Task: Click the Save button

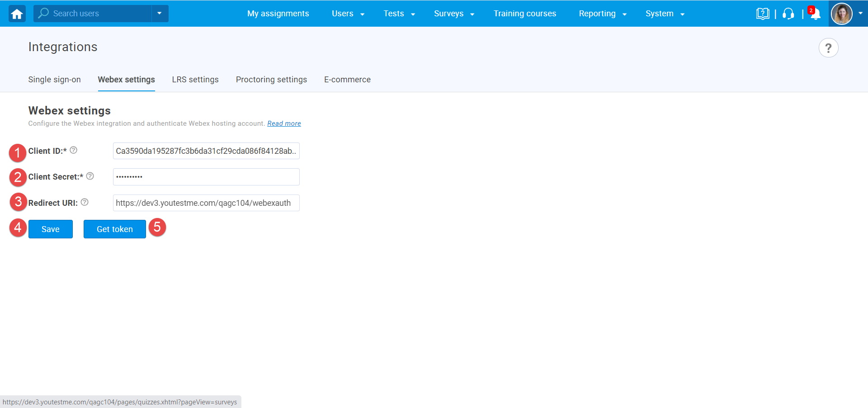Action: click(50, 229)
